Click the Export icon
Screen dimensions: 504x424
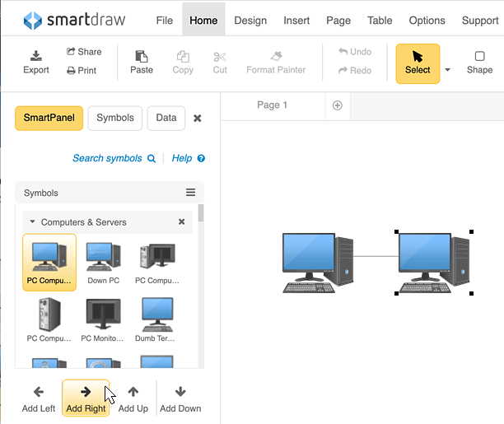click(x=35, y=57)
